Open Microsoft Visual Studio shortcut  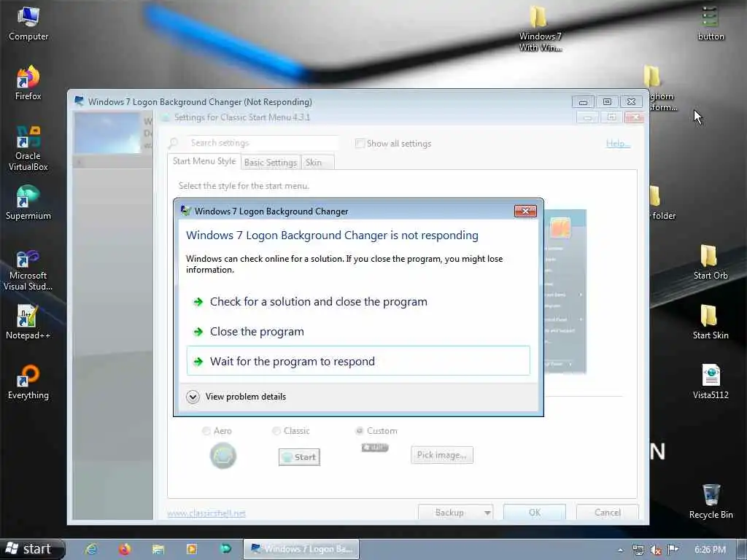pyautogui.click(x=28, y=270)
